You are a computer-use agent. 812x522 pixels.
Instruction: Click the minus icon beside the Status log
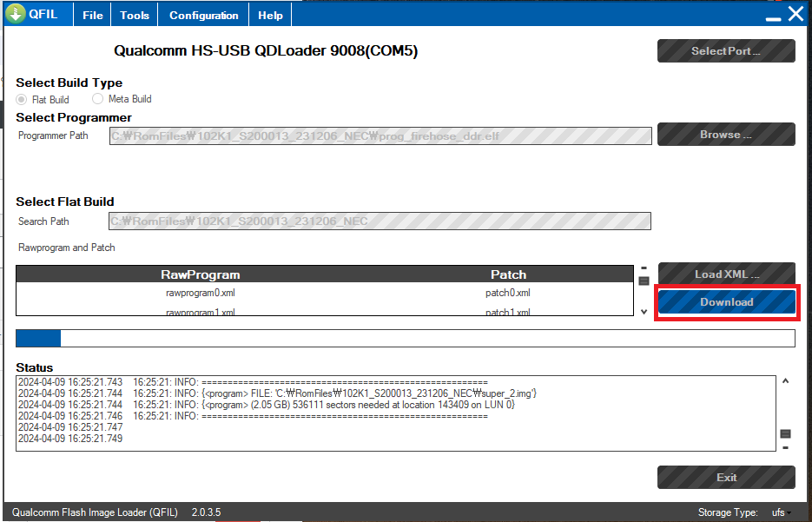click(786, 447)
